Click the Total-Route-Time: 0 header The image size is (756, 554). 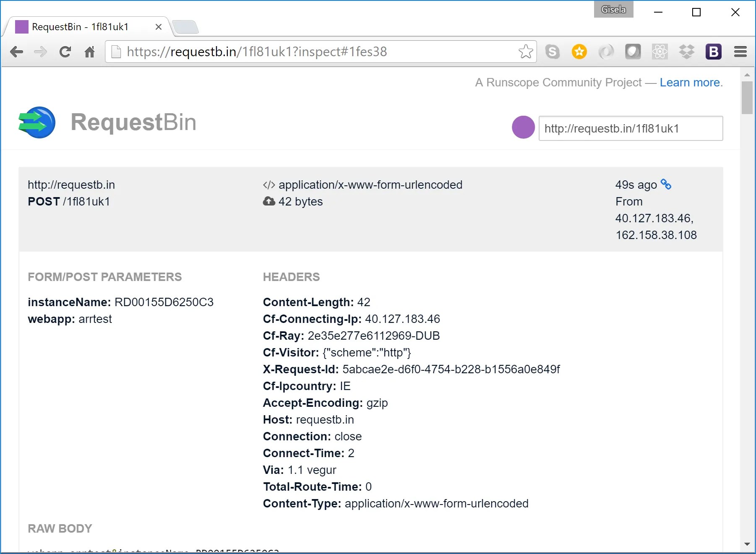coord(317,487)
